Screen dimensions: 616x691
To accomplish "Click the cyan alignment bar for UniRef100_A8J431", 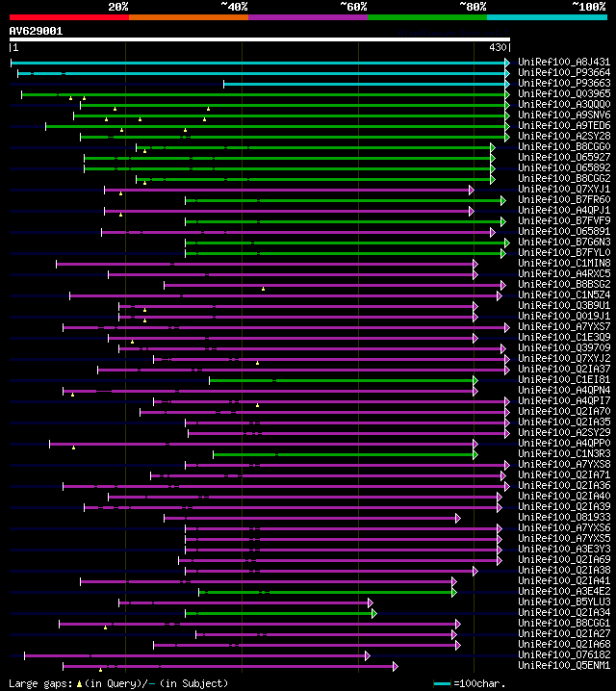I will click(x=258, y=63).
